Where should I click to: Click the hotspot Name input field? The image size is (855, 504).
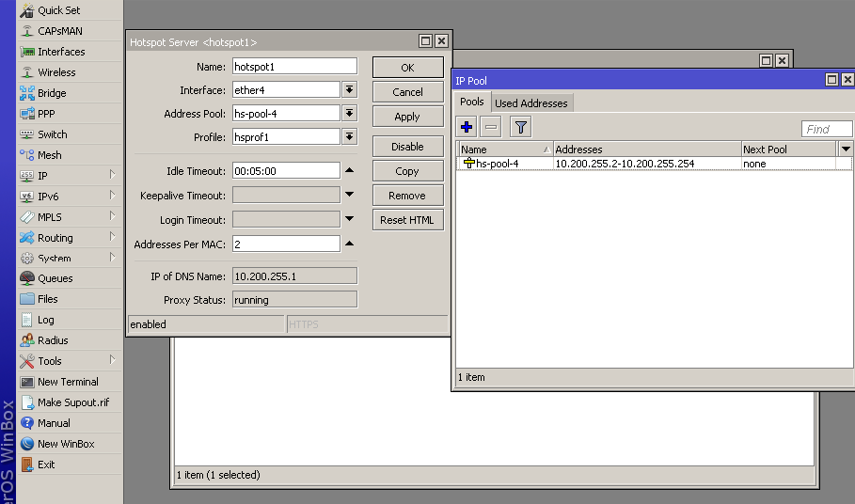pos(294,66)
